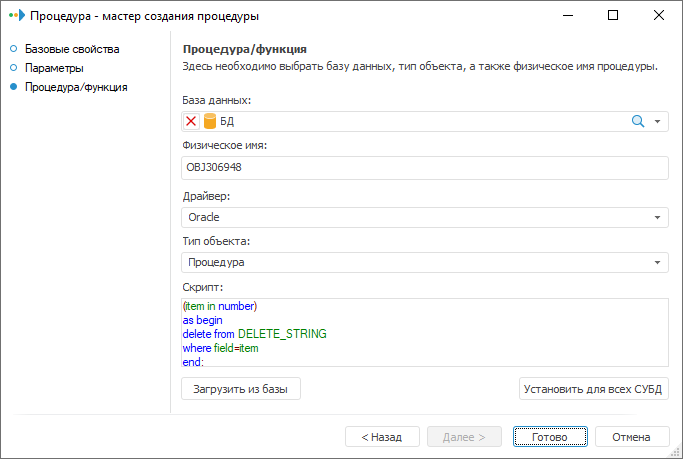This screenshot has height=459, width=683.
Task: Switch to the Параметры step
Action: [54, 68]
